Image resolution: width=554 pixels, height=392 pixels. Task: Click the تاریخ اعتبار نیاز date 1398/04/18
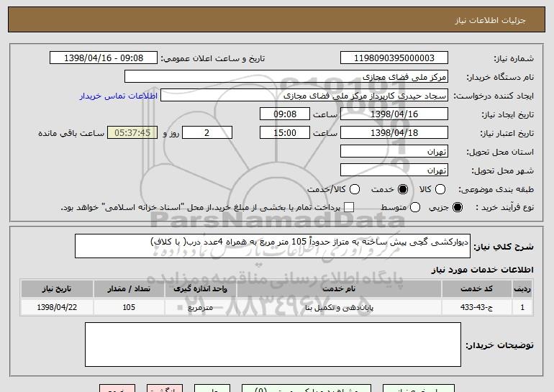point(394,133)
